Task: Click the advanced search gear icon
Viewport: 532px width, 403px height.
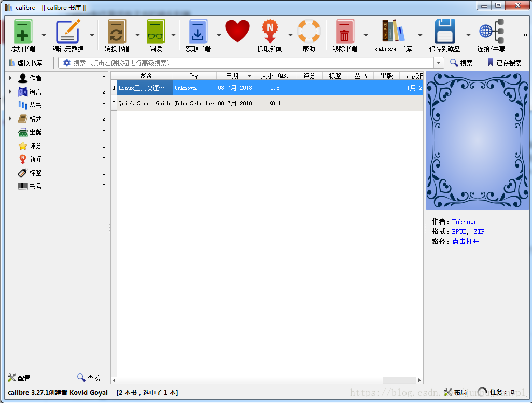Action: [67, 63]
